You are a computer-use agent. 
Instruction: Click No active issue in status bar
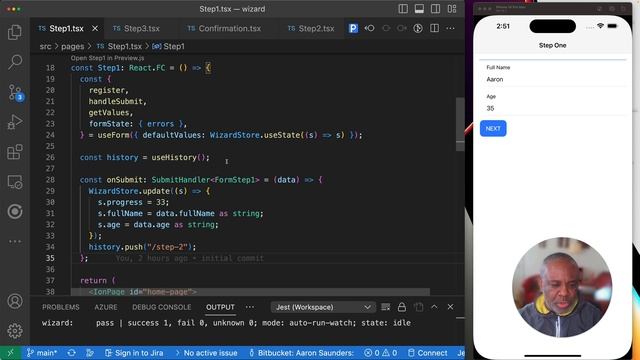pos(206,353)
